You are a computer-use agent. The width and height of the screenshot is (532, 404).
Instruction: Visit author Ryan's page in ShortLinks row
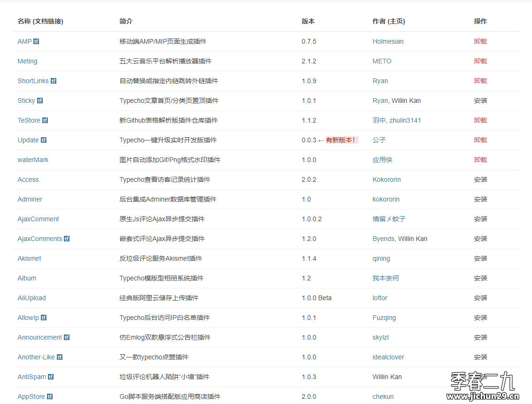click(380, 81)
